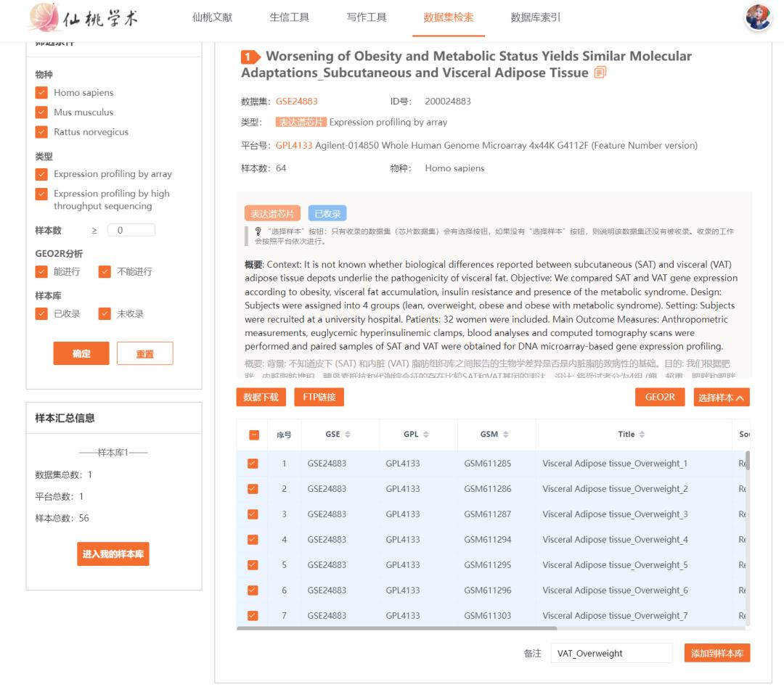784x687 pixels.
Task: Toggle GEO2R 不能进行 checkbox
Action: click(105, 271)
